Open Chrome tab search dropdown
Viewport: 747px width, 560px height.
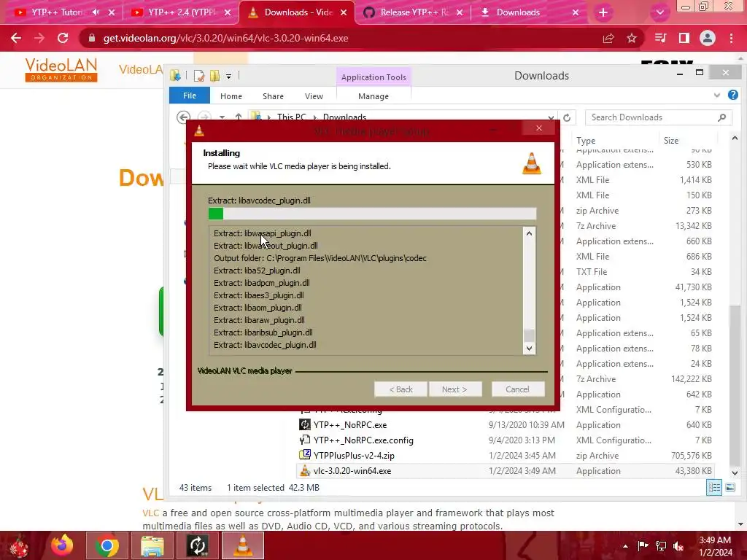[x=659, y=12]
